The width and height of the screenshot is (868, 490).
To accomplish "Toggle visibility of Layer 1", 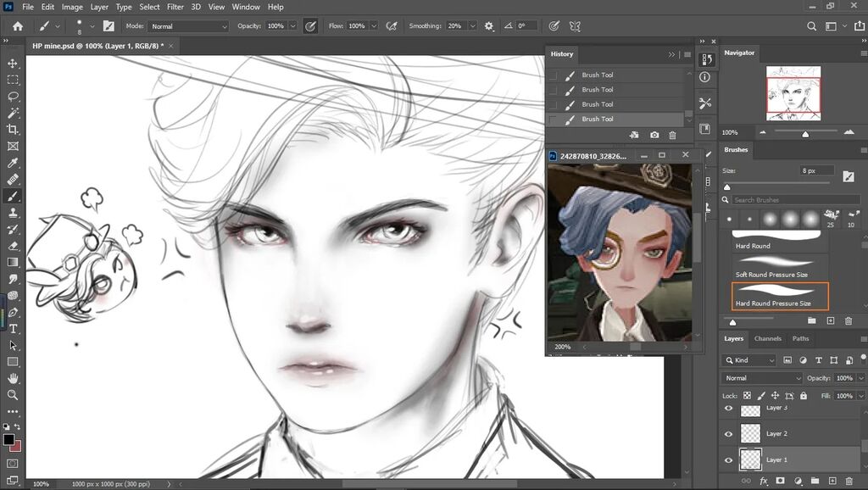I will (728, 459).
